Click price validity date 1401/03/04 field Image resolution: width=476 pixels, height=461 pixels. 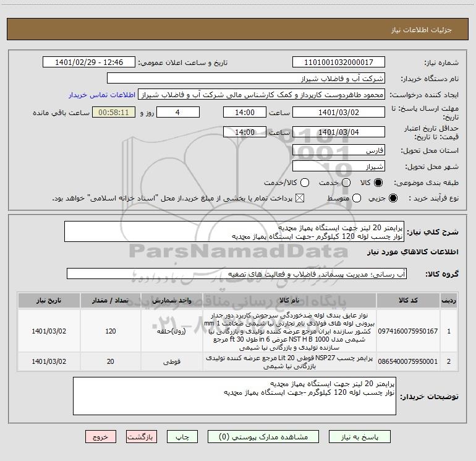click(x=339, y=132)
